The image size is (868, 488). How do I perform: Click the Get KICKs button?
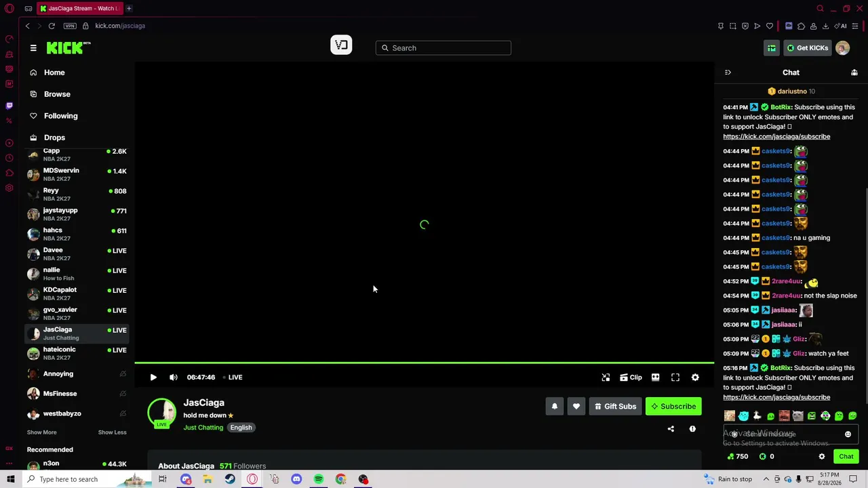click(x=807, y=48)
